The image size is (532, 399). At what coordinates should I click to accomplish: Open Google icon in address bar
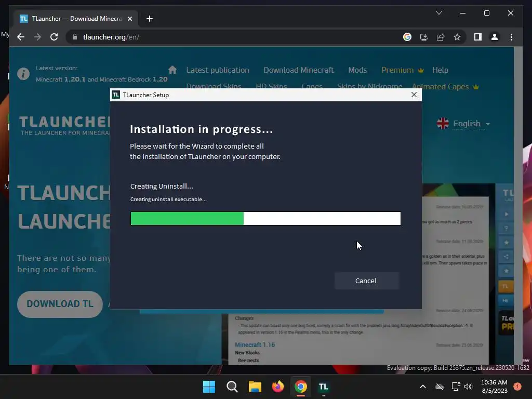coord(407,37)
